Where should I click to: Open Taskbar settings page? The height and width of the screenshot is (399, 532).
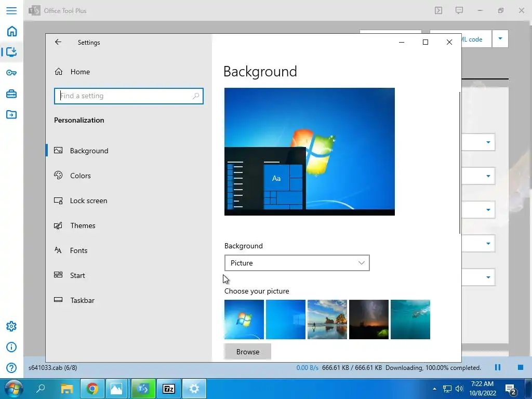point(129,300)
